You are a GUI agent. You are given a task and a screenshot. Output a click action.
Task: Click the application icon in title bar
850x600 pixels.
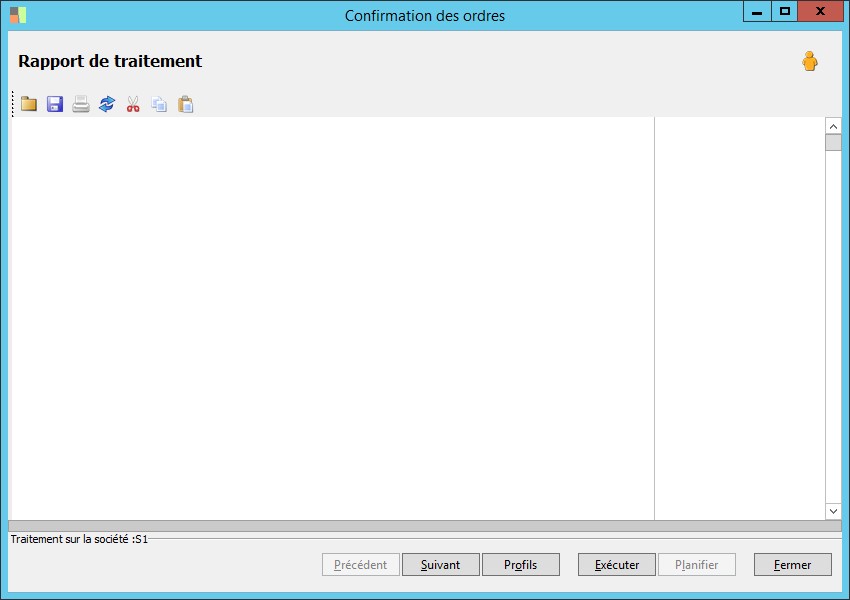18,15
